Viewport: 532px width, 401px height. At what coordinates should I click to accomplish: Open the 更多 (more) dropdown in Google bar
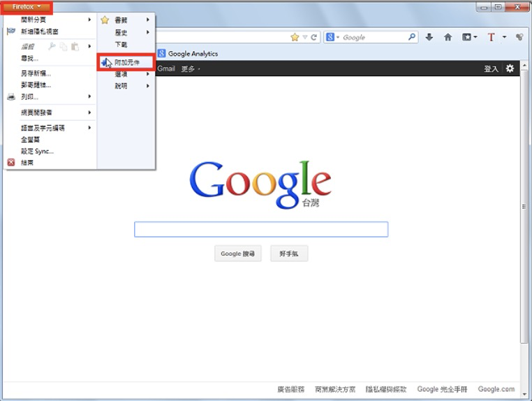coord(191,69)
